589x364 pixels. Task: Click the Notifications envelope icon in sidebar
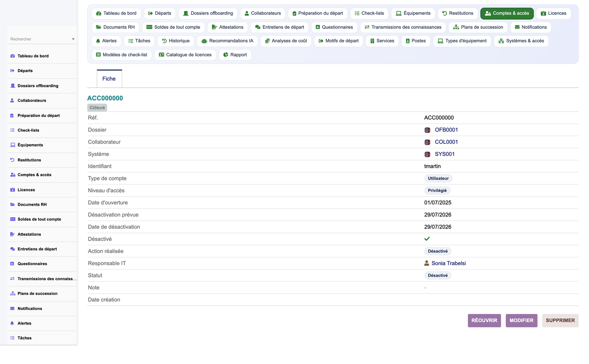pos(13,309)
